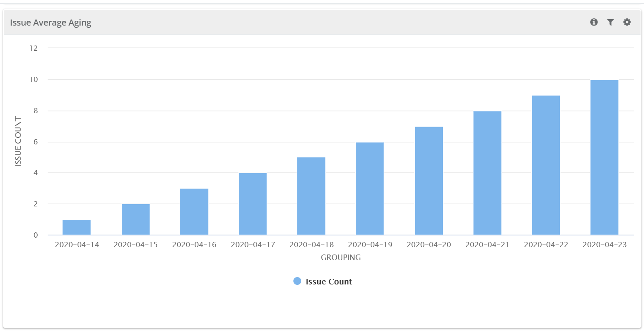
Task: Click the info icon in widget header
Action: (594, 22)
